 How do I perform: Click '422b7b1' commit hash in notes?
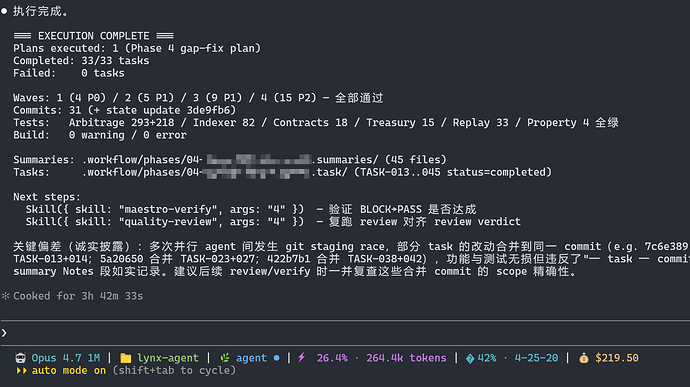pos(289,259)
